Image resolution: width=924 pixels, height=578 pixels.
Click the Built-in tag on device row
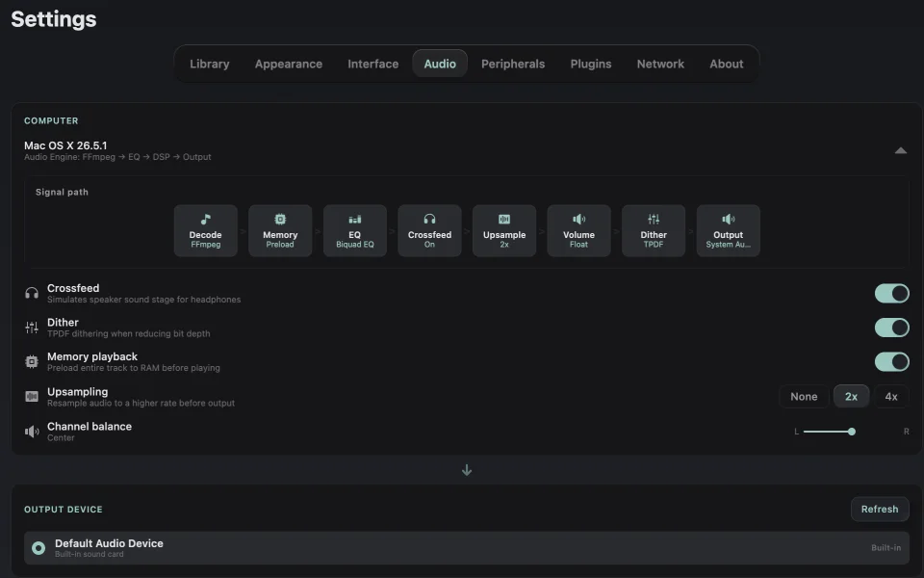coord(885,548)
